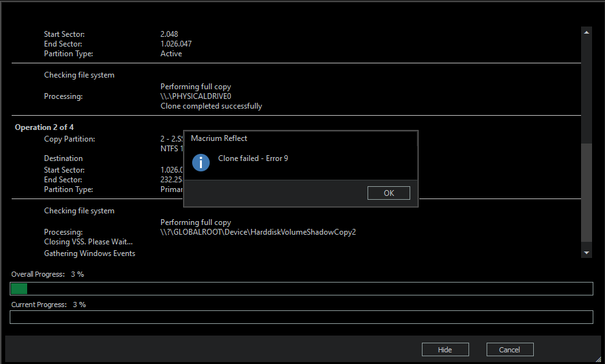This screenshot has width=605, height=364.
Task: Click 'Gathering Windows Events' line
Action: tap(89, 253)
